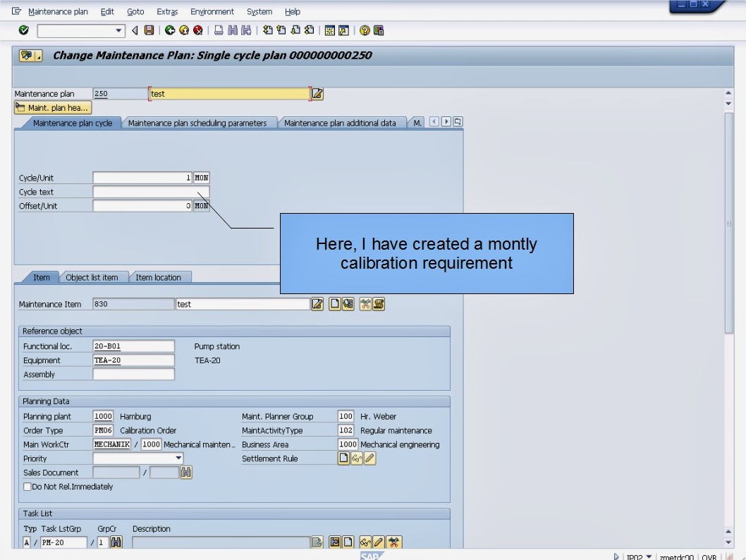Image resolution: width=746 pixels, height=560 pixels.
Task: Switch to Maintenance plan scheduling parameters tab
Action: tap(200, 122)
